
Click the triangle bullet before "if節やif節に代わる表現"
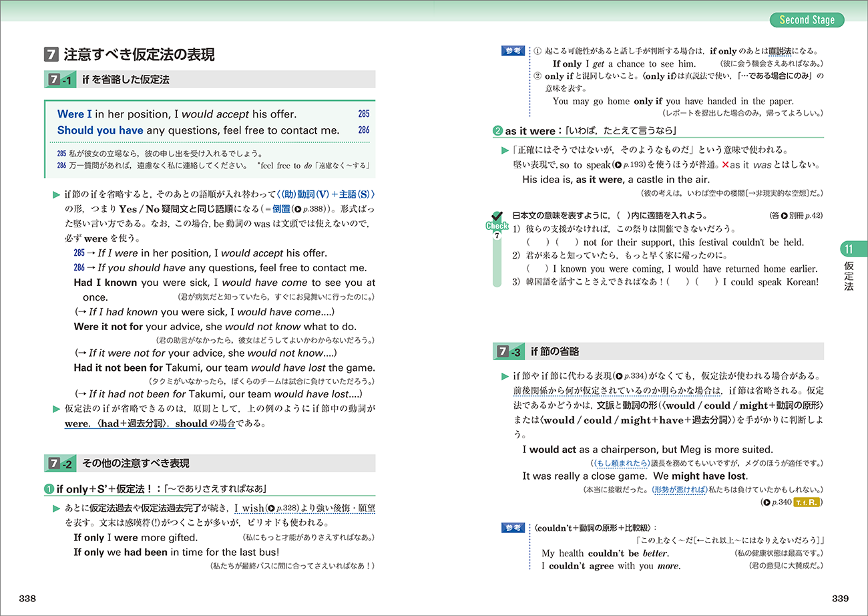pos(505,377)
